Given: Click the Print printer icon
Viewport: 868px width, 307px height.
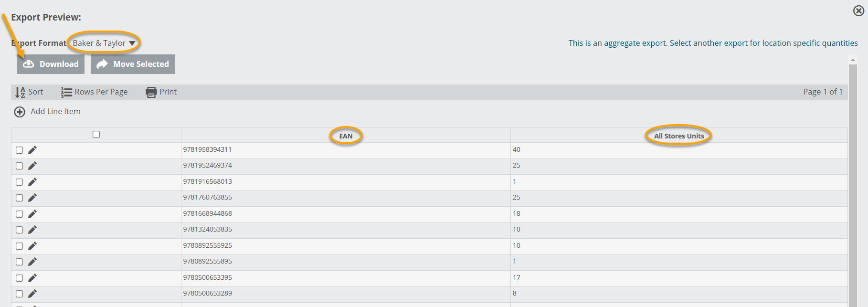Looking at the screenshot, I should (x=151, y=92).
